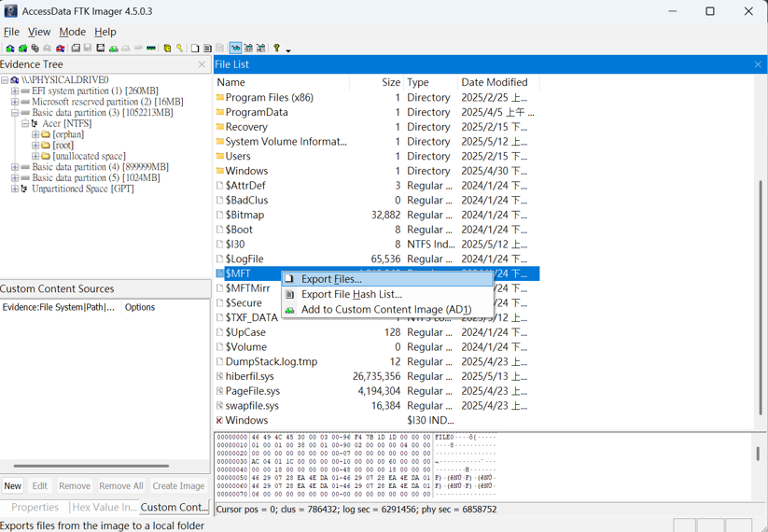Image resolution: width=768 pixels, height=532 pixels.
Task: Choose Export Files... from context menu
Action: 387,279
